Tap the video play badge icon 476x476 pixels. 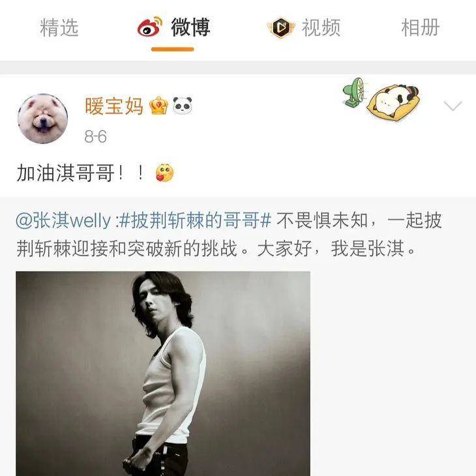[x=280, y=27]
